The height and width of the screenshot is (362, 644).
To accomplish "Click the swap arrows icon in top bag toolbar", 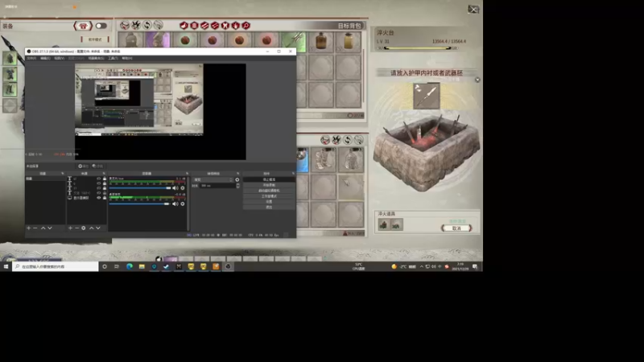I will point(147,26).
